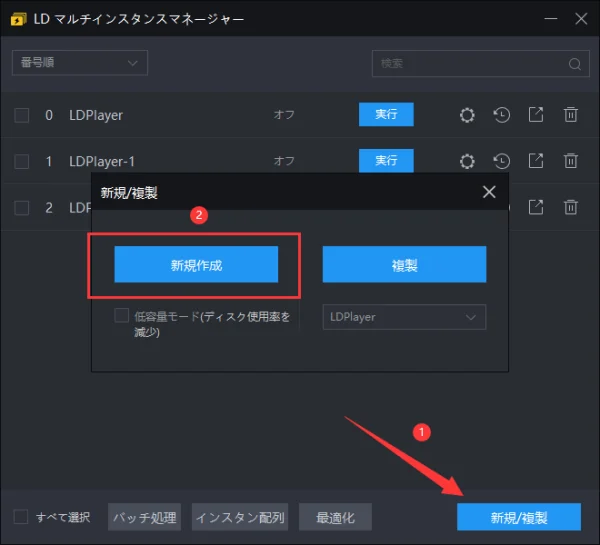Create shortcut icon for LDPlayer-1
The width and height of the screenshot is (600, 545).
coord(536,161)
